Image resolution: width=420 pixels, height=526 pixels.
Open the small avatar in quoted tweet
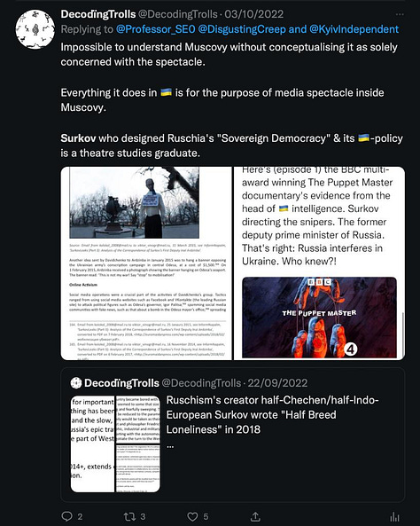click(76, 383)
